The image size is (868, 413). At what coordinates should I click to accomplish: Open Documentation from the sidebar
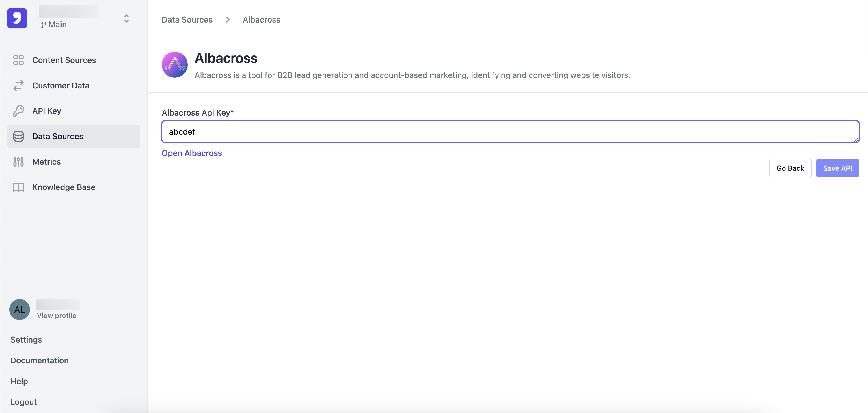click(40, 360)
